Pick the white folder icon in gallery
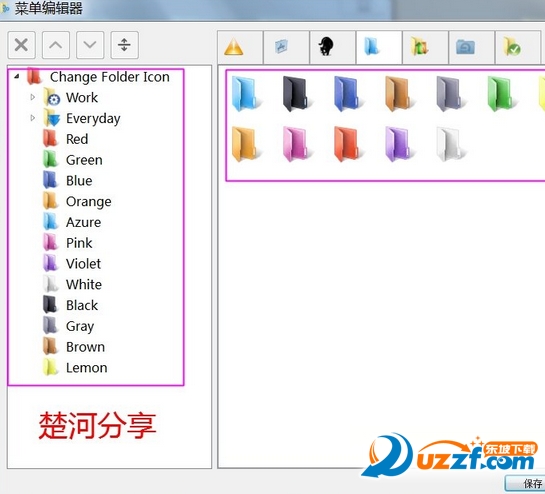This screenshot has width=545, height=494. [450, 144]
